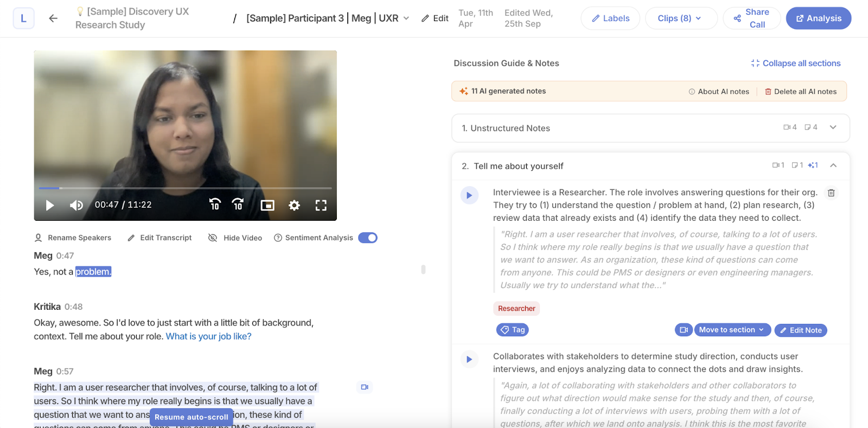Click the [Sample] Discovery UX Research Study breadcrumb
868x428 pixels.
132,18
